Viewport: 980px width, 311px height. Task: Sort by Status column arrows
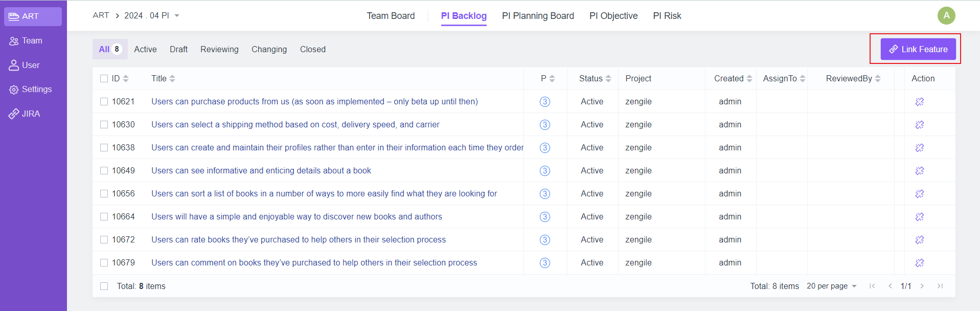pos(608,79)
